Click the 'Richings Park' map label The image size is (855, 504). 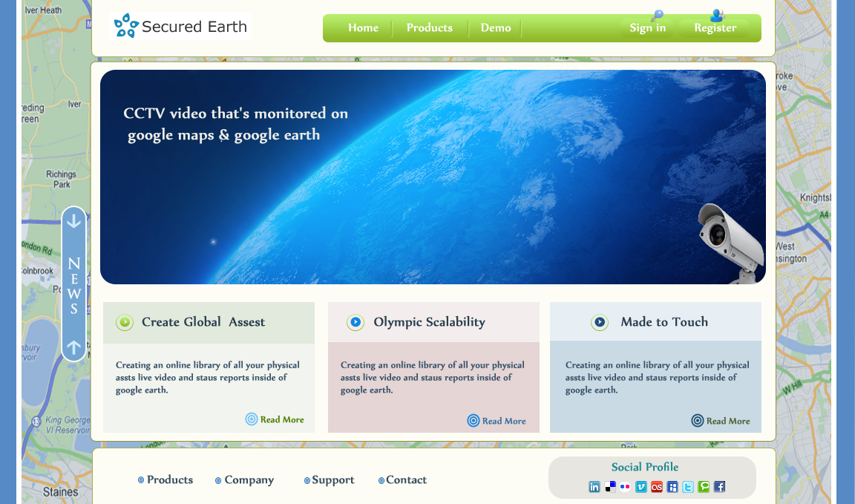click(x=61, y=180)
